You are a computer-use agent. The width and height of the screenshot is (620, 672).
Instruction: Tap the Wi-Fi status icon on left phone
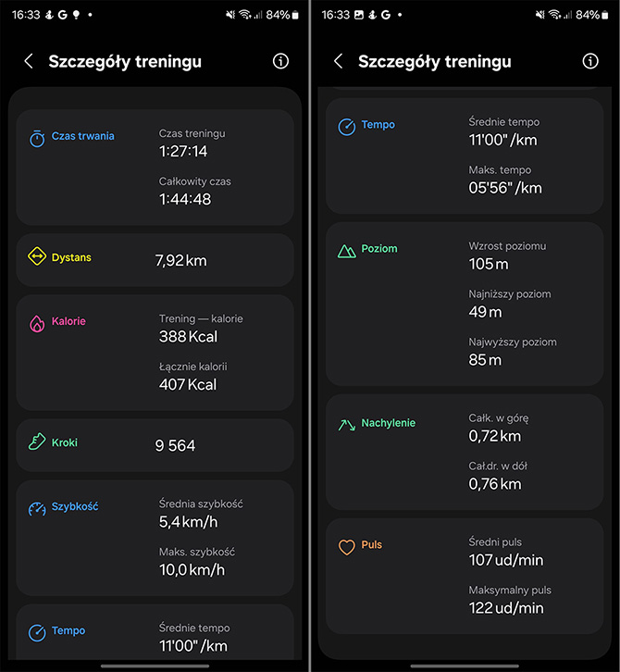tap(245, 15)
